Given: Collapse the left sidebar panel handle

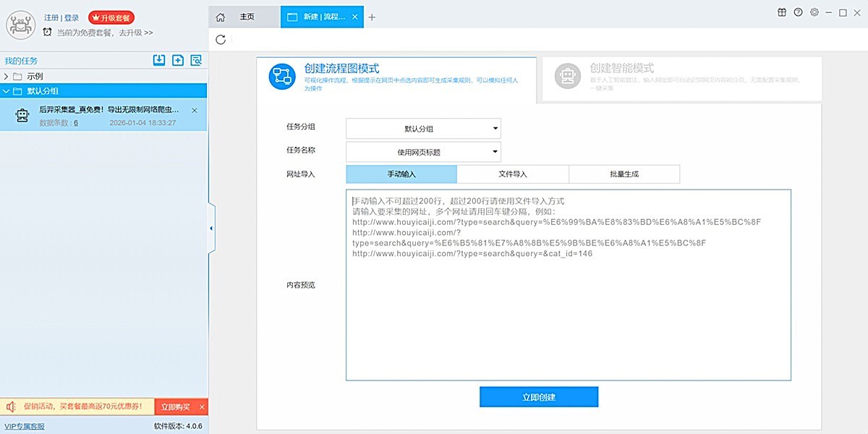Looking at the screenshot, I should pyautogui.click(x=210, y=229).
